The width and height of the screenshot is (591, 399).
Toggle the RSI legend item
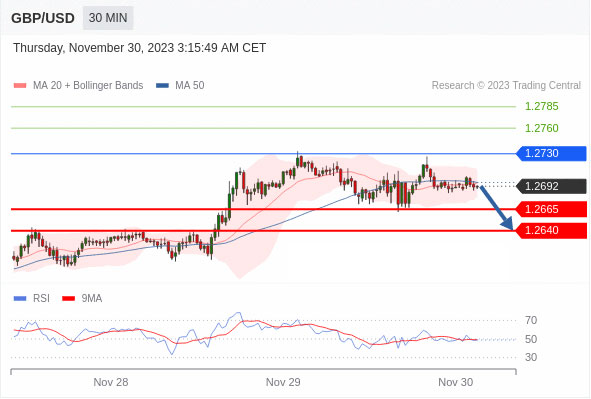(32, 298)
